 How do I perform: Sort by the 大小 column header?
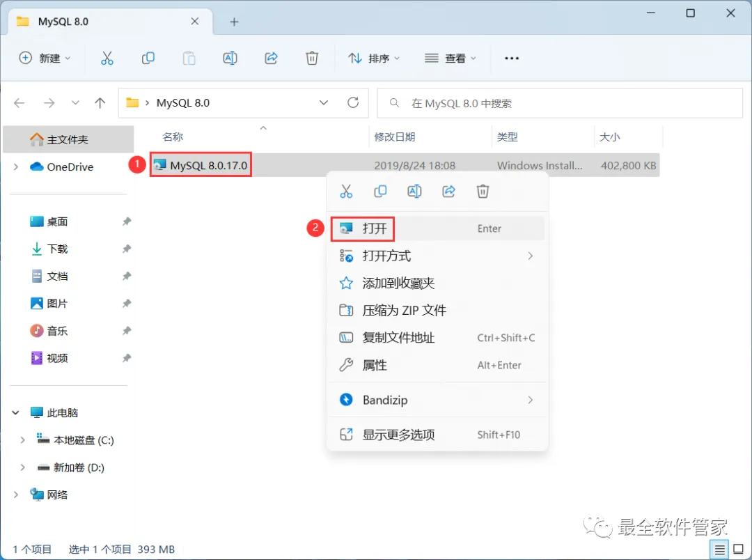[x=609, y=137]
